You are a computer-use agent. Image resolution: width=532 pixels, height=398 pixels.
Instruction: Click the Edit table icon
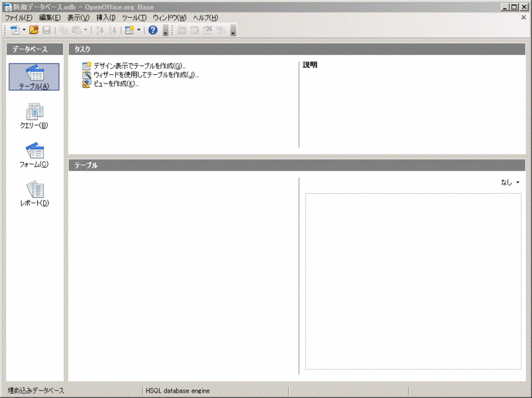[195, 31]
